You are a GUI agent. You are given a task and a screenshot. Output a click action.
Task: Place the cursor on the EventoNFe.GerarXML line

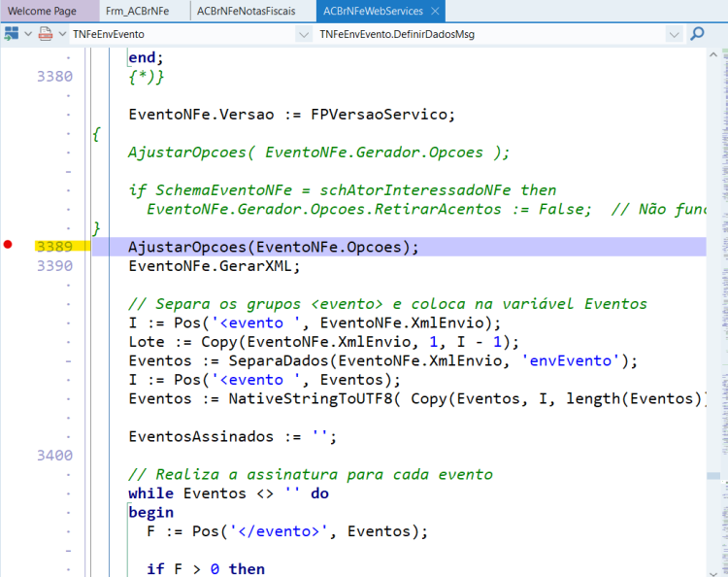(x=215, y=266)
